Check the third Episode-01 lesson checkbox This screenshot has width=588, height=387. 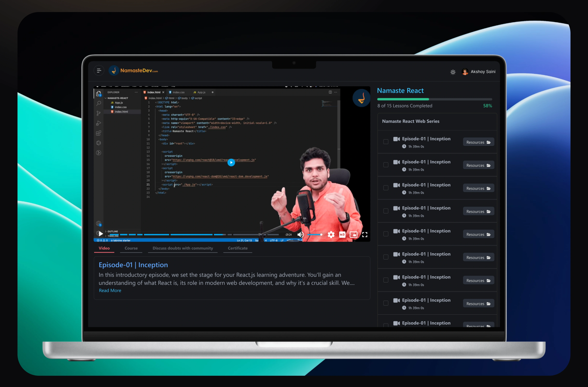pyautogui.click(x=386, y=188)
